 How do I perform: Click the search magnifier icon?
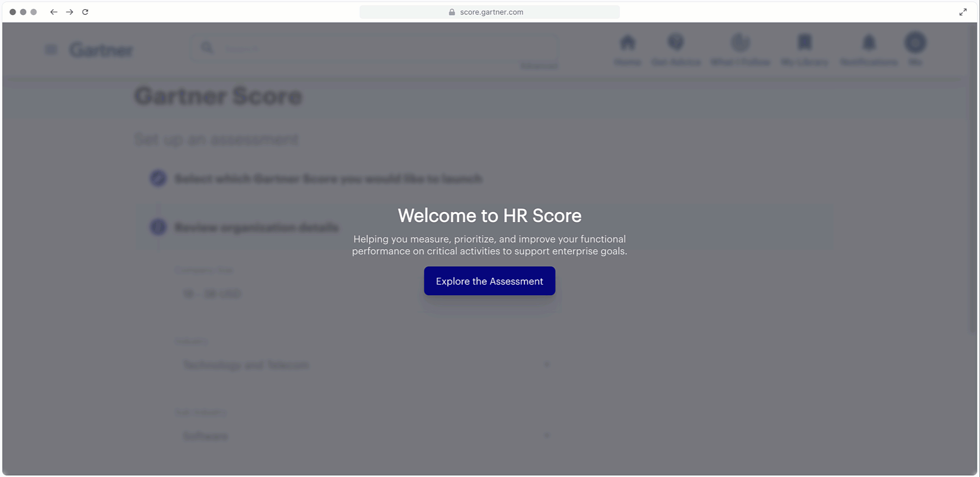click(208, 47)
